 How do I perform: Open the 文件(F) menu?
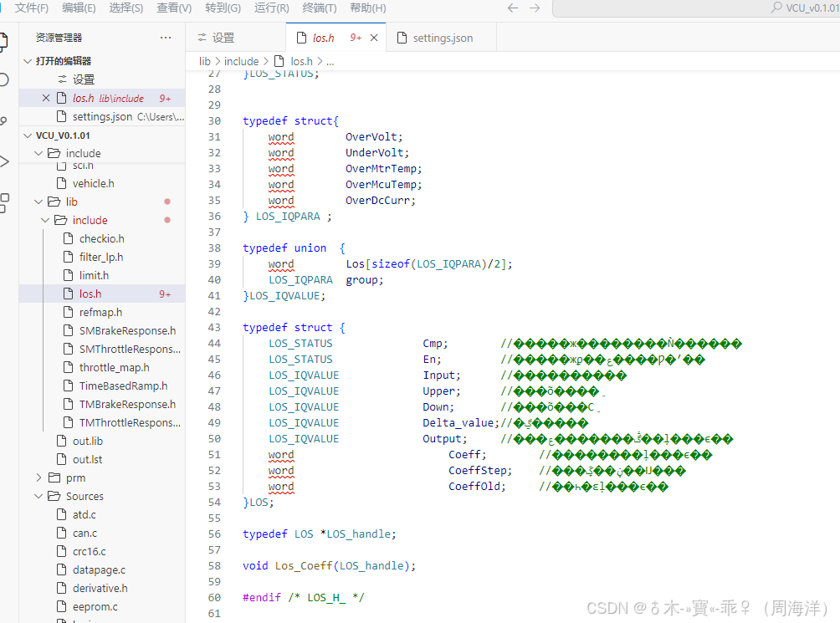coord(32,8)
